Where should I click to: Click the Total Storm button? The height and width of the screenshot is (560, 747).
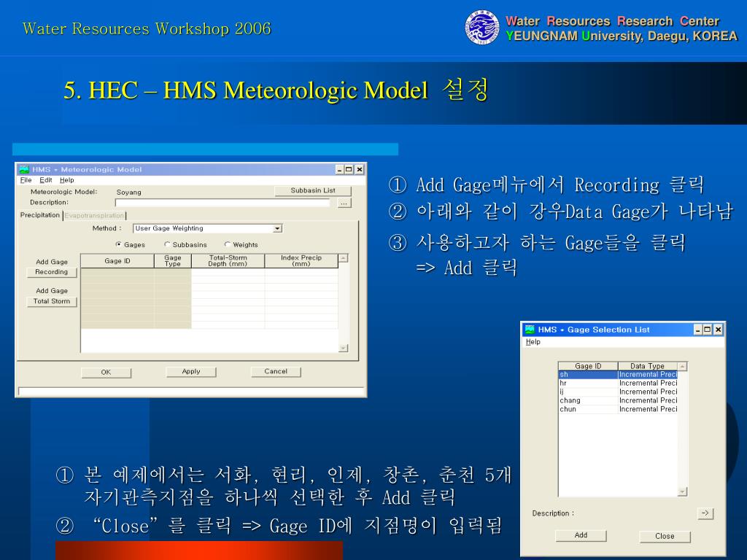click(52, 301)
